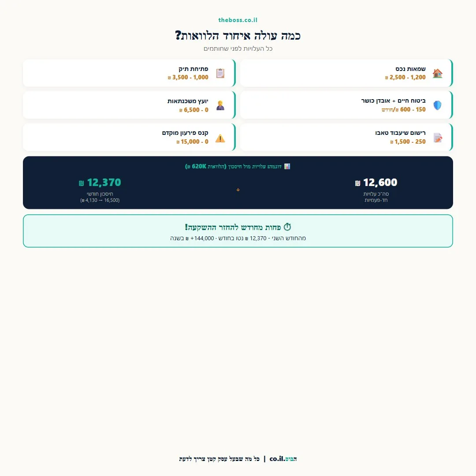
Task: Select the רישום שיעבוד טאבו card
Action: (x=346, y=137)
